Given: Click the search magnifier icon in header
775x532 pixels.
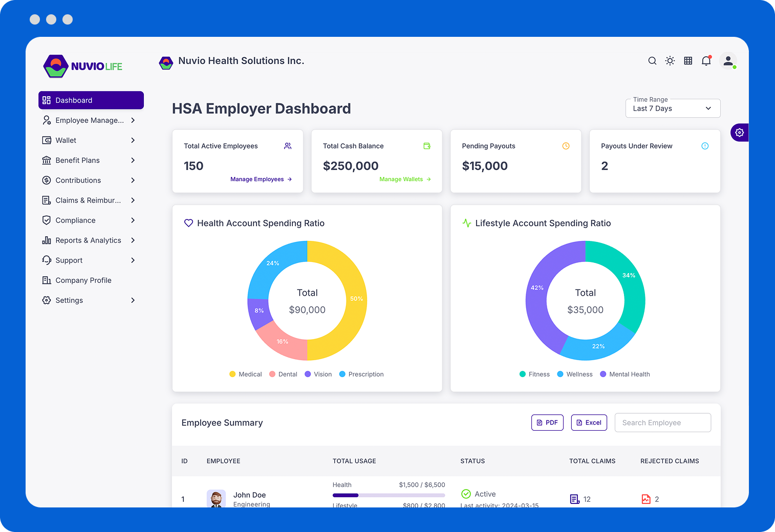Looking at the screenshot, I should tap(652, 61).
